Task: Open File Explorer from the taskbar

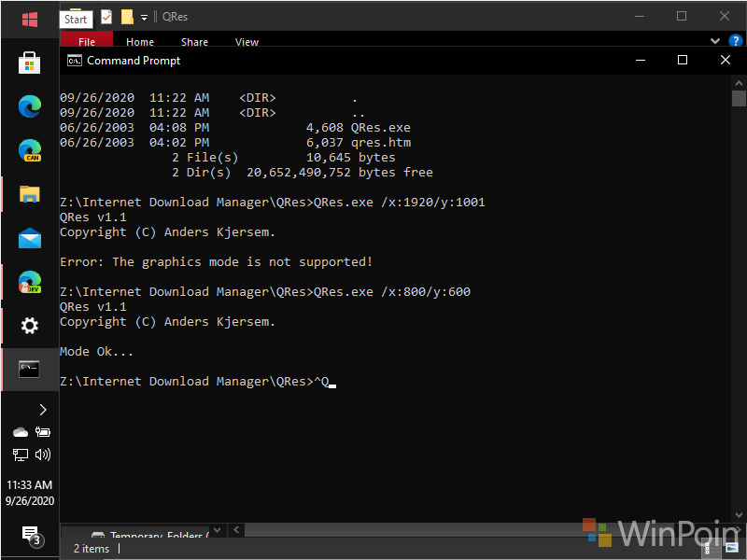Action: (x=30, y=194)
